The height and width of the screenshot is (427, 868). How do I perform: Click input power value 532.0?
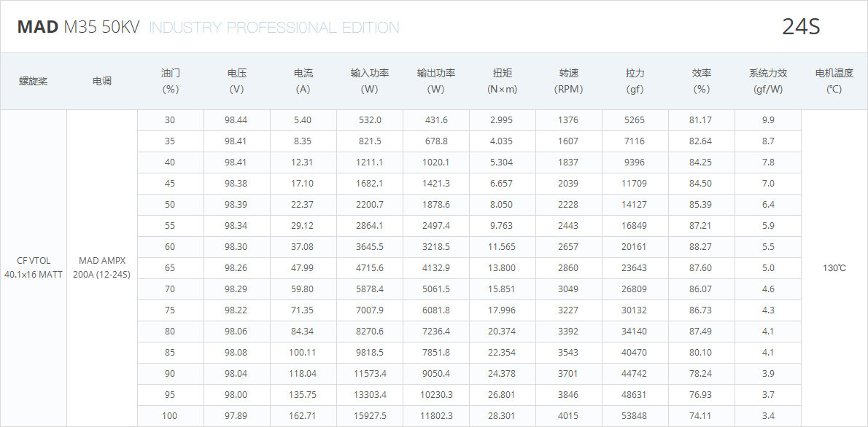(370, 120)
